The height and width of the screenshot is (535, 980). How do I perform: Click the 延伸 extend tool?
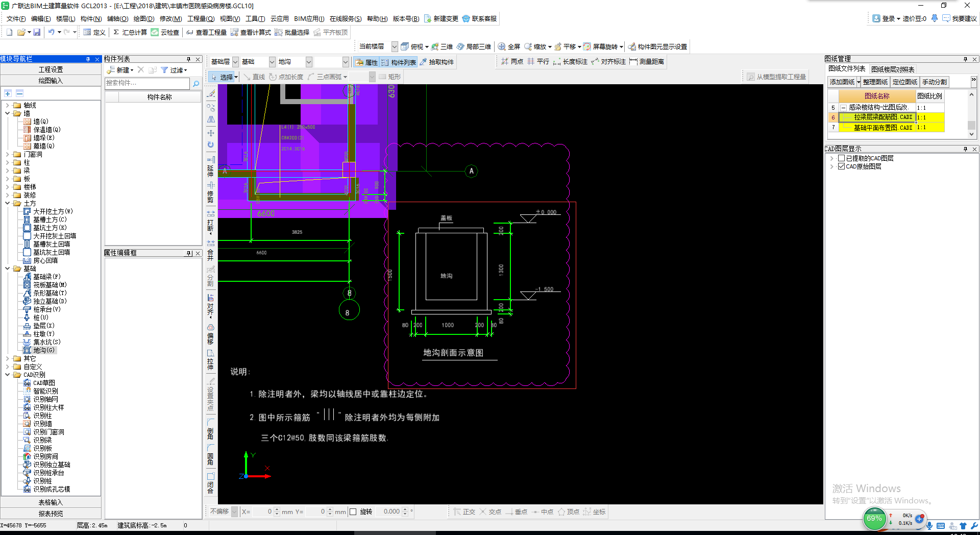[210, 166]
